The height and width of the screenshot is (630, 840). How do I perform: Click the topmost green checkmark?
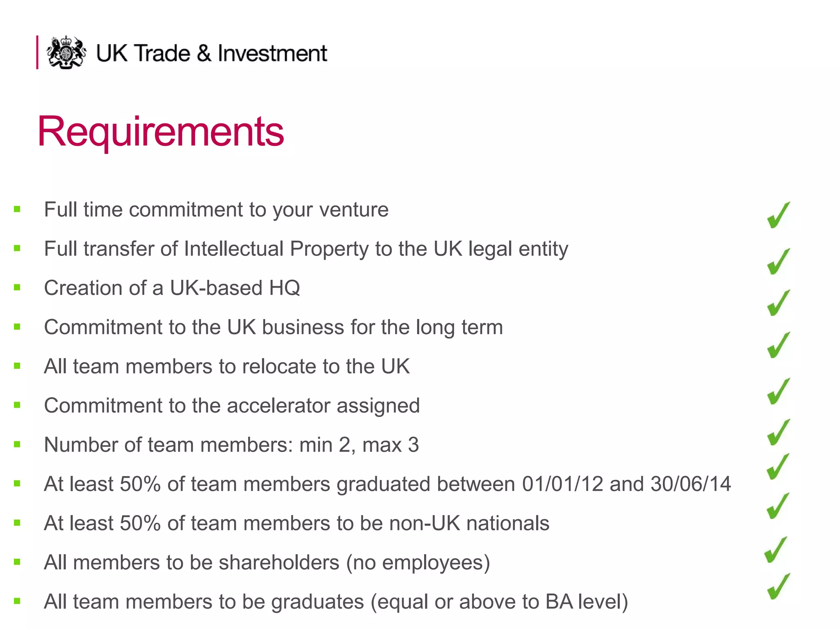coord(778,215)
